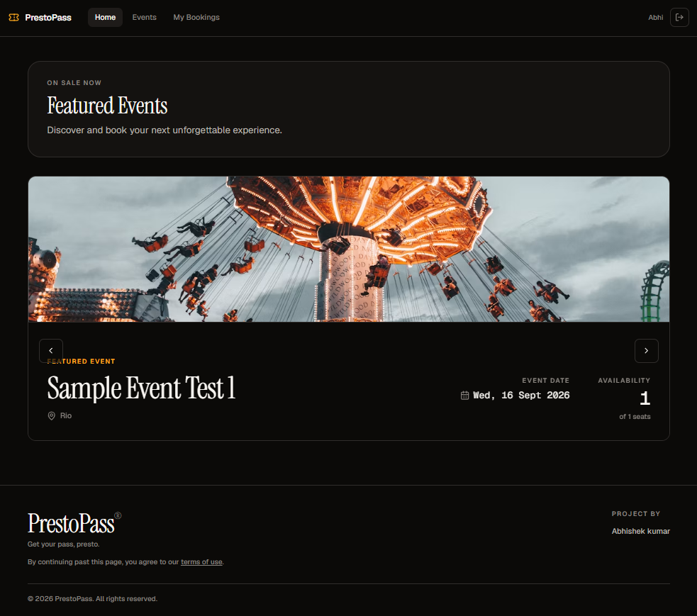Click the logout icon button
The image size is (697, 616).
point(679,17)
